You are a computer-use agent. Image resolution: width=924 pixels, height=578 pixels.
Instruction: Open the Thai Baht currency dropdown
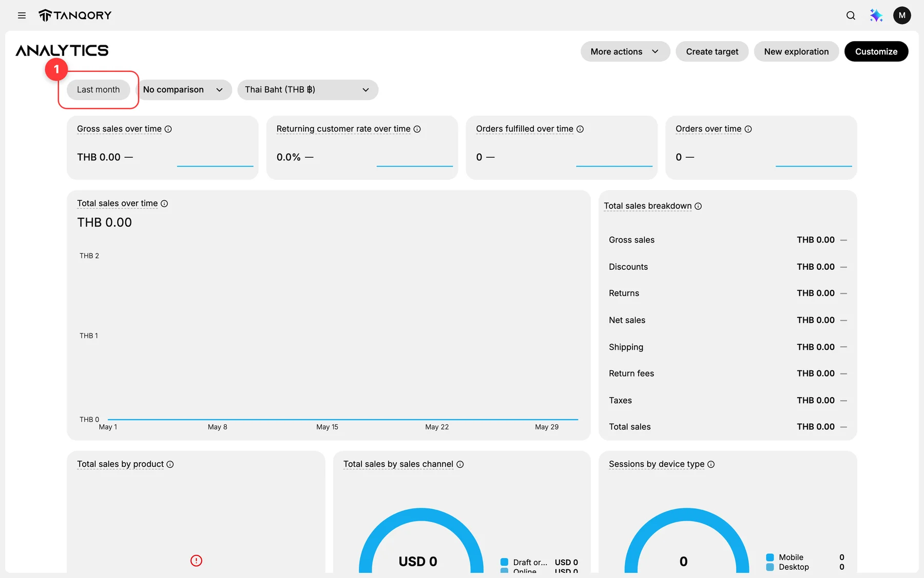[307, 90]
